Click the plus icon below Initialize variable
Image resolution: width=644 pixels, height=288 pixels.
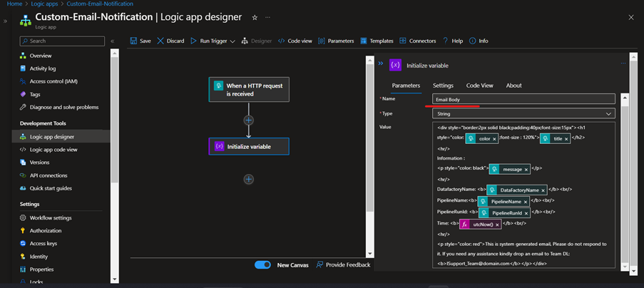248,179
